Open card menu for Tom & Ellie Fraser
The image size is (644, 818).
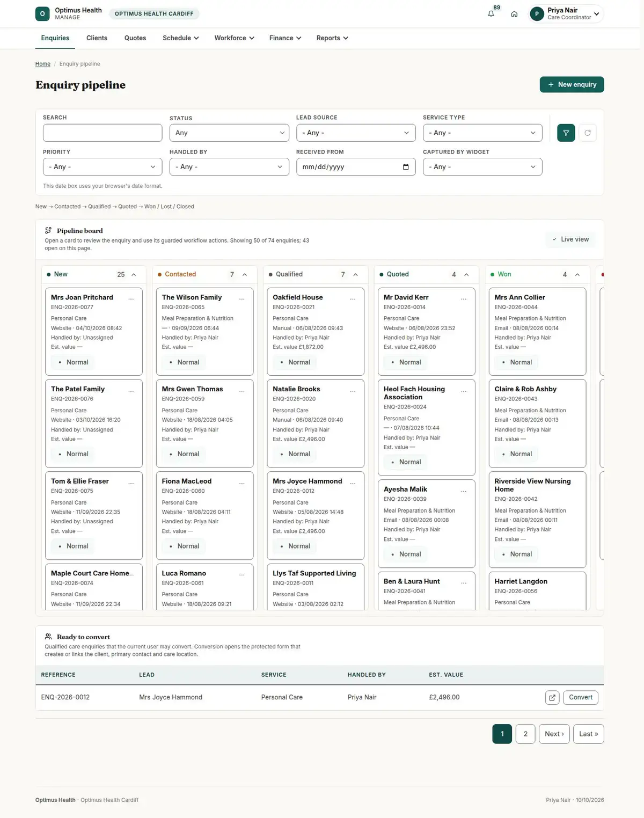131,483
